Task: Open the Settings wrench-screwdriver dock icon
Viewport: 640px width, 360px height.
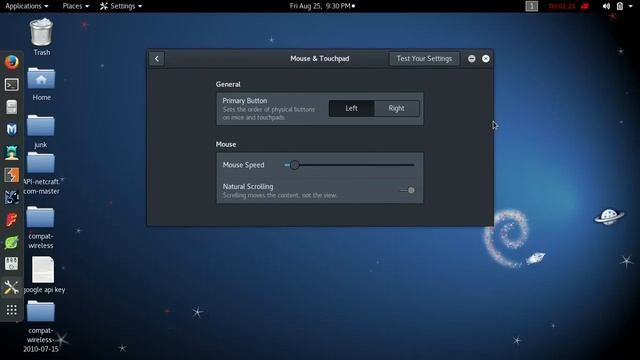Action: pos(12,288)
